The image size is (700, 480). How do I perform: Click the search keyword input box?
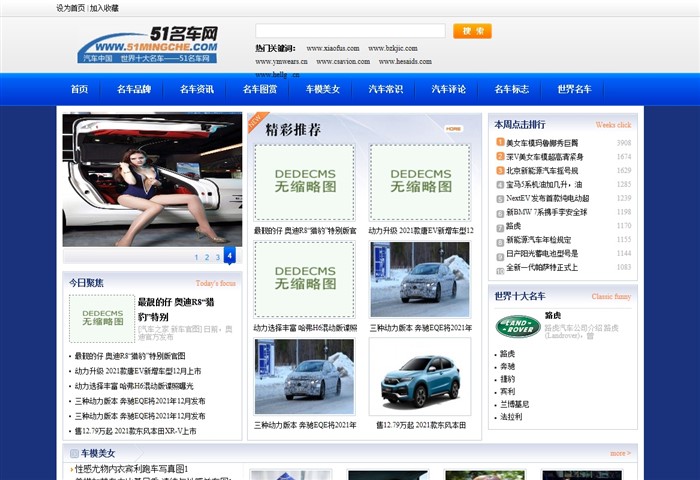coord(350,31)
